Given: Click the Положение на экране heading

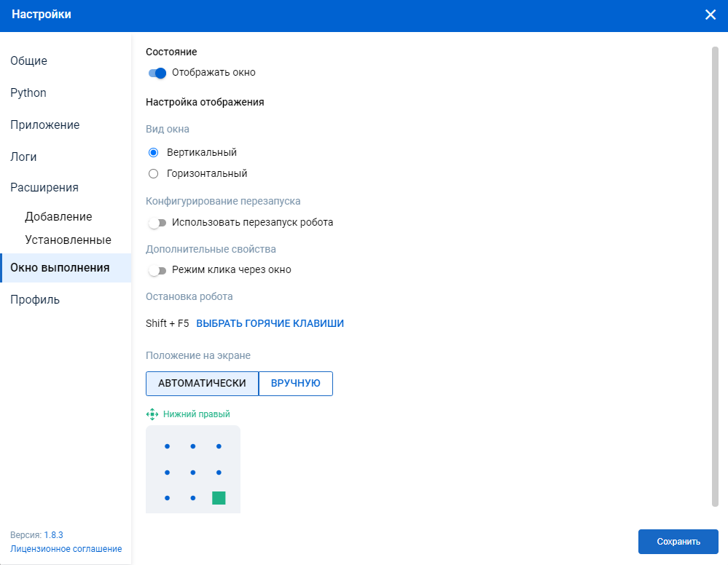Looking at the screenshot, I should (x=198, y=355).
